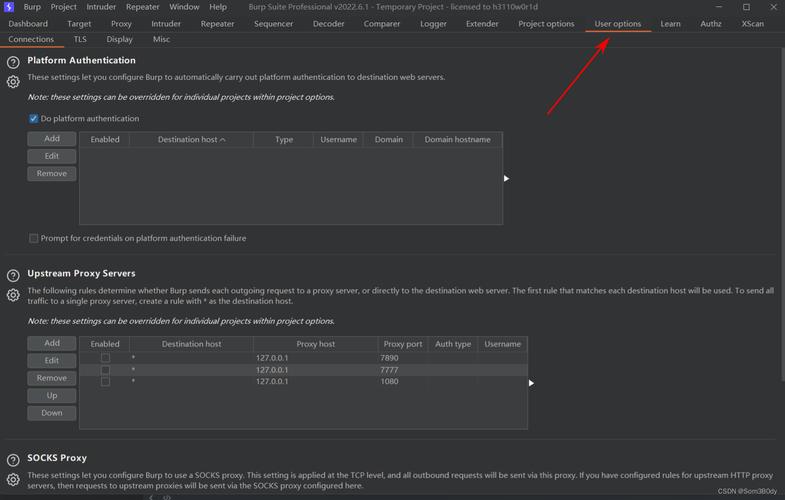Enable Prompt for credentials on failure checkbox

click(x=34, y=238)
